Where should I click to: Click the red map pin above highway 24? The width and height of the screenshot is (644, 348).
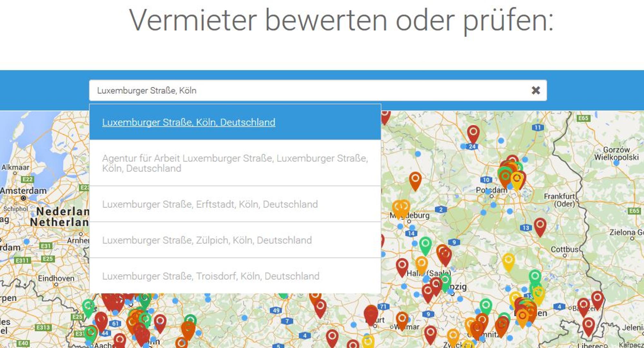click(x=473, y=134)
